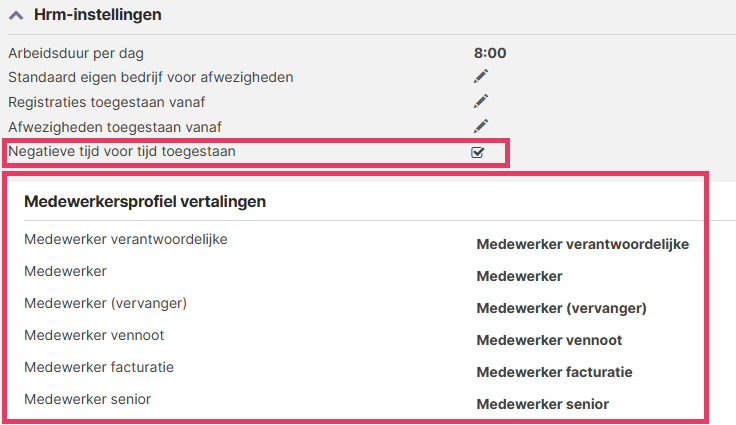
Task: Click bold Medewerker vennoot translation value
Action: click(549, 340)
